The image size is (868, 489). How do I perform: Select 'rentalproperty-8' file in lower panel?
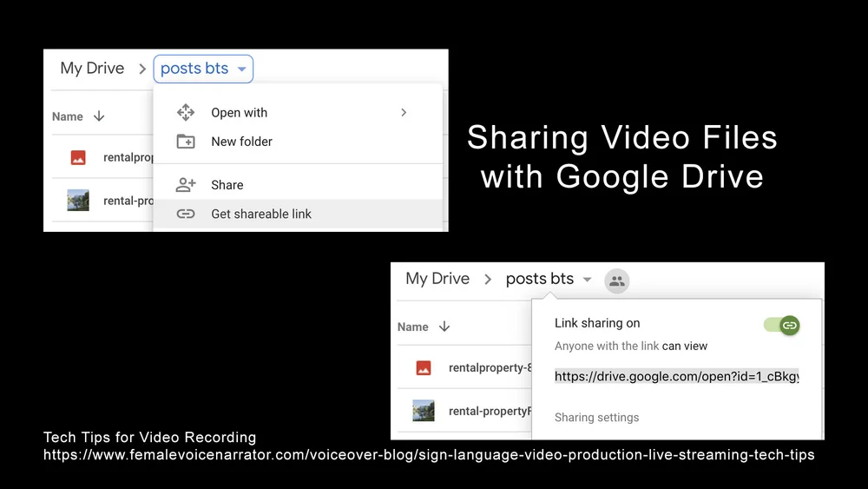coord(490,367)
